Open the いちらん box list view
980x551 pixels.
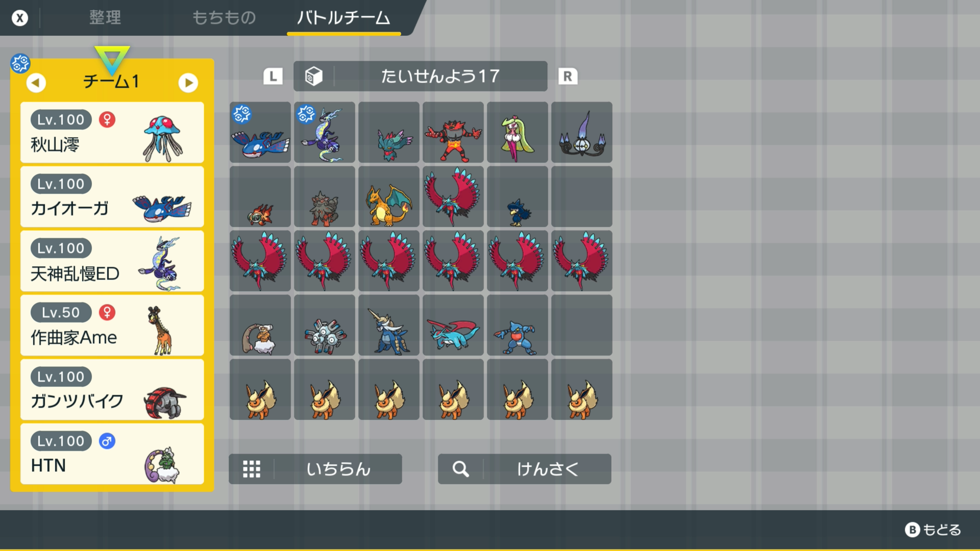pyautogui.click(x=315, y=469)
